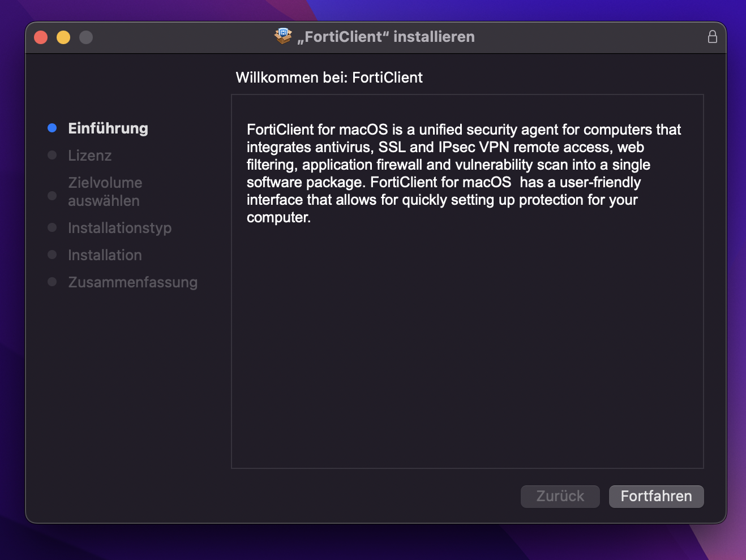The height and width of the screenshot is (560, 746).
Task: Click the "Willkommen bei: FortiClient" heading
Action: (329, 77)
